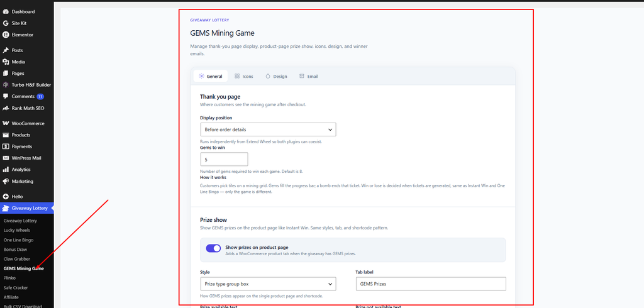Viewport: 644px width, 308px height.
Task: Open the Plinko submenu link
Action: 9,278
